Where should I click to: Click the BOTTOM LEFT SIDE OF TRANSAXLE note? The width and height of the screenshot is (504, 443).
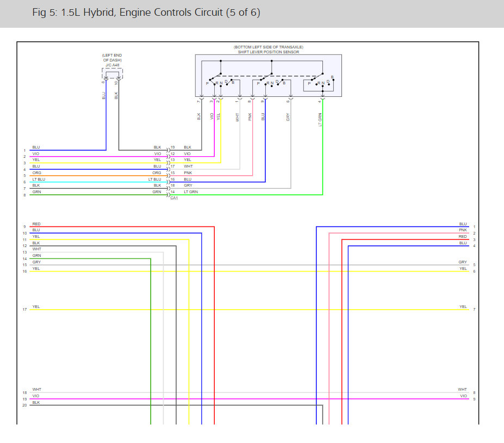269,47
